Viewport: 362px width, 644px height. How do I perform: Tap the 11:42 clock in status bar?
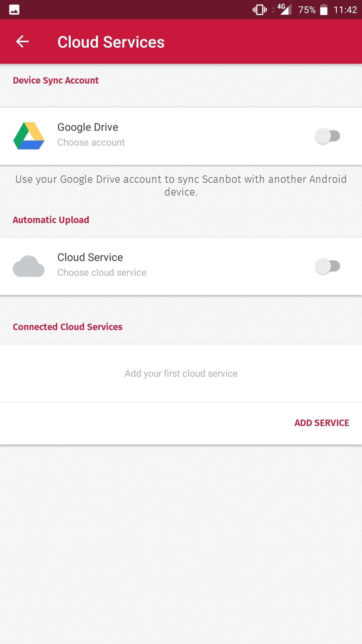point(345,10)
